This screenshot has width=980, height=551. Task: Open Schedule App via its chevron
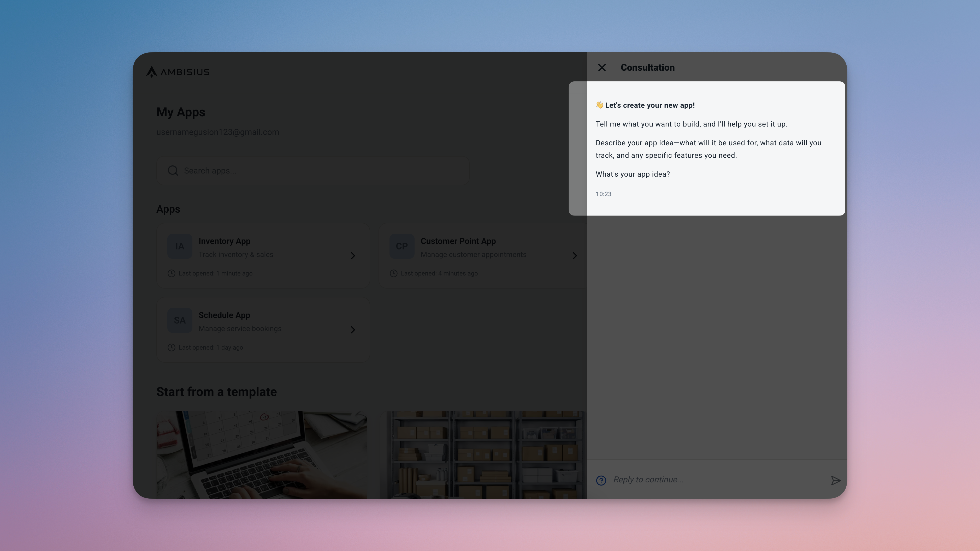(x=353, y=330)
